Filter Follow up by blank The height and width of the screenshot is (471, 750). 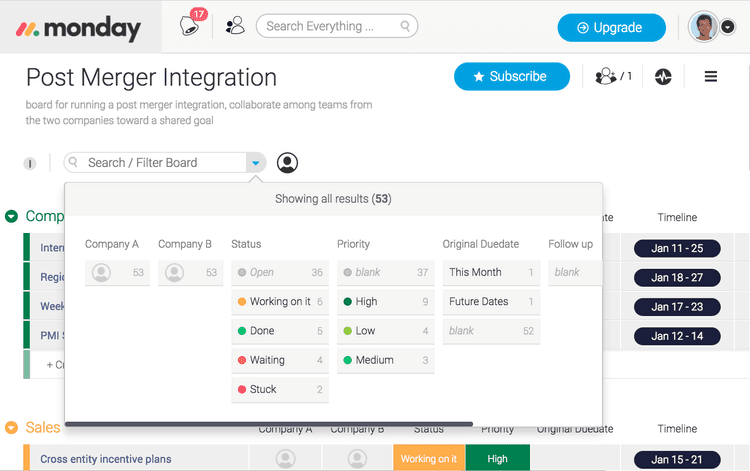575,273
